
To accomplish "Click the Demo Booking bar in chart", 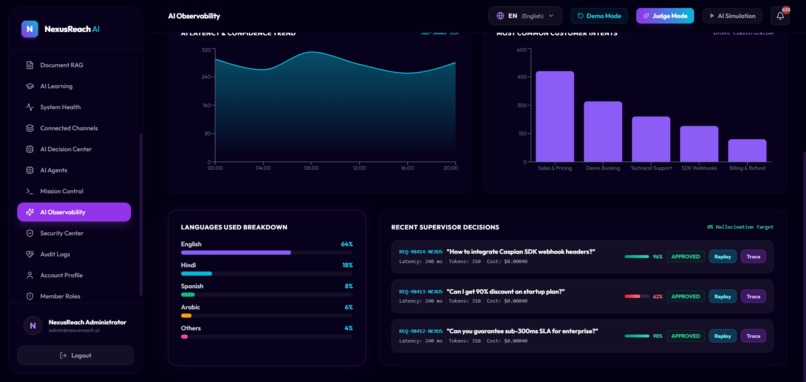I will [603, 132].
